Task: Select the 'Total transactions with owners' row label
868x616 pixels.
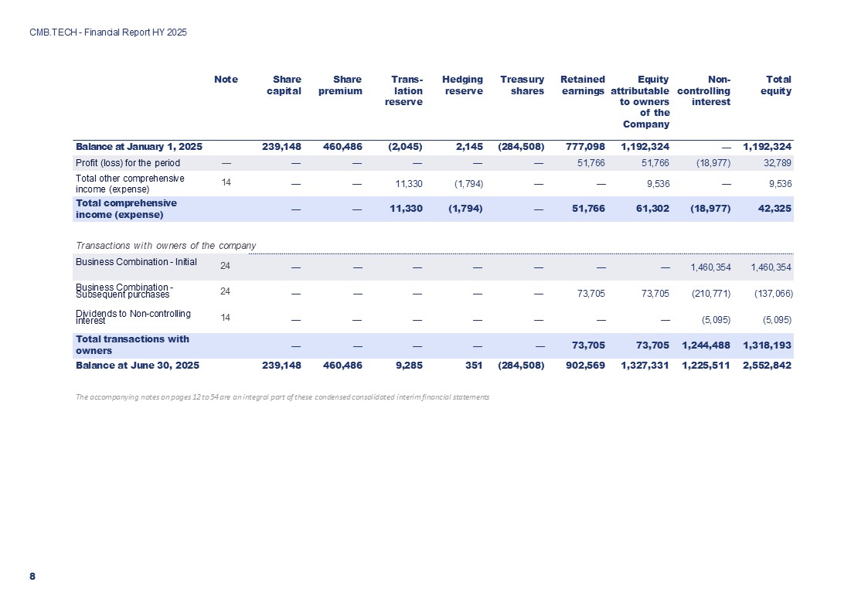Action: pos(132,345)
